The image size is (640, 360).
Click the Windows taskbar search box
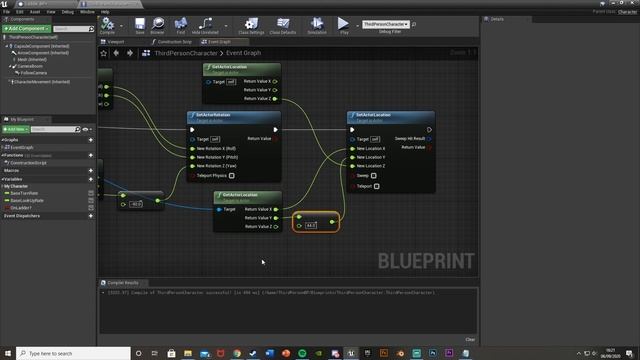tap(73, 353)
